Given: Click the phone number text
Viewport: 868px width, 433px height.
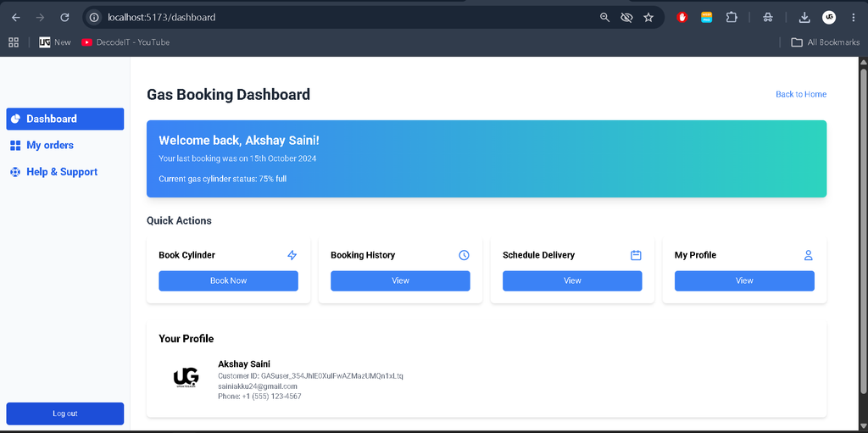Looking at the screenshot, I should click(x=259, y=397).
